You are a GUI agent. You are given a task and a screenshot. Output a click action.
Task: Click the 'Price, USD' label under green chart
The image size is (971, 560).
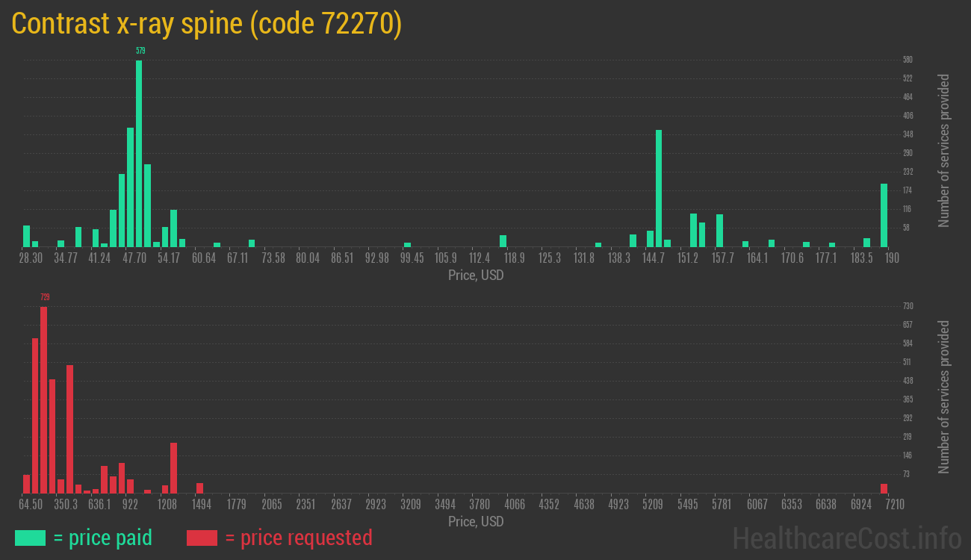(x=476, y=276)
